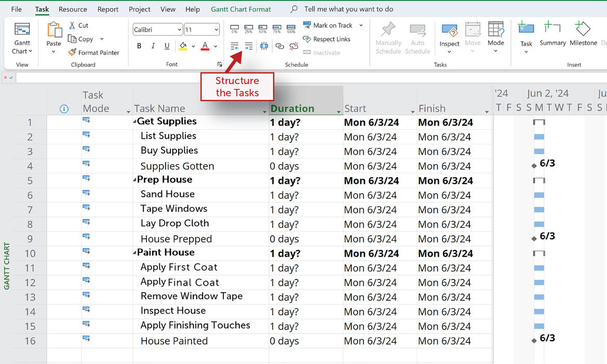Insert a new Task

(x=526, y=38)
